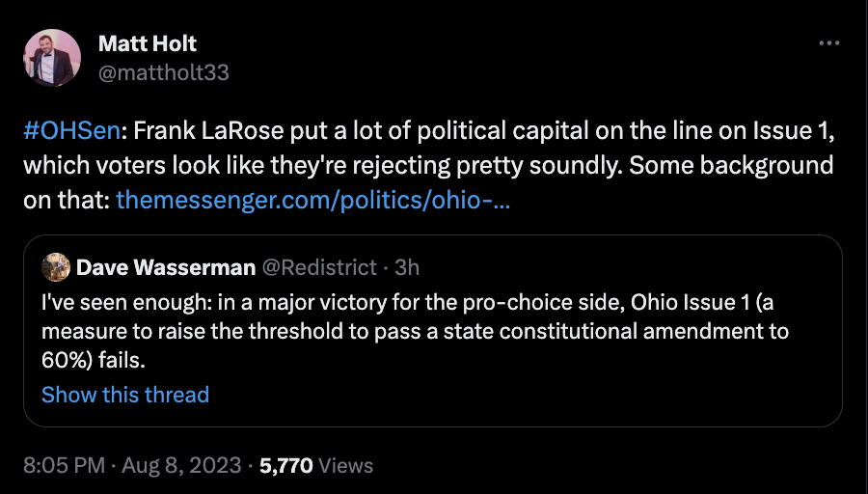
Task: Click the @mattholt33 handle
Action: pyautogui.click(x=163, y=72)
